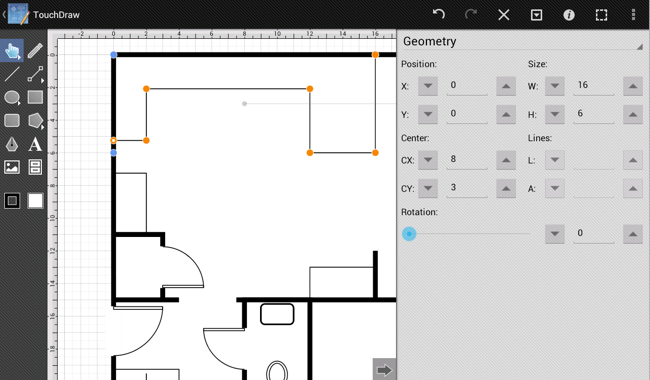Increase the CX center value
The image size is (650, 380).
pos(506,160)
